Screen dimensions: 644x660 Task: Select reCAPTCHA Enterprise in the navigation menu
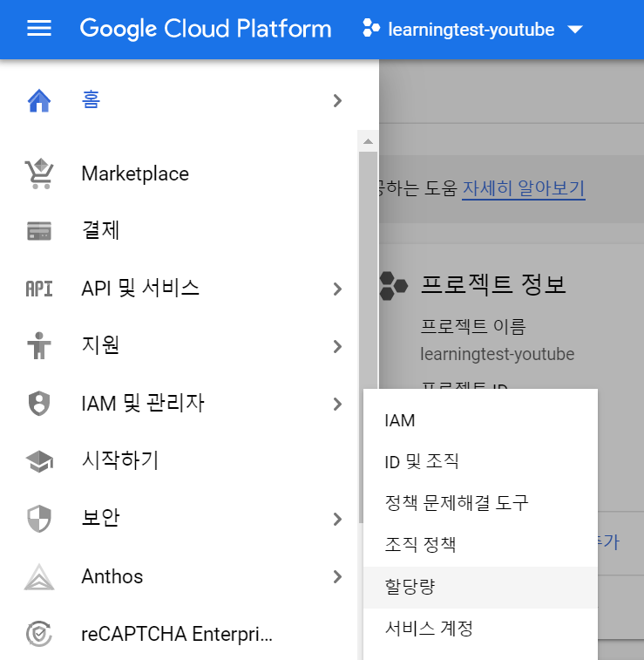click(x=179, y=634)
